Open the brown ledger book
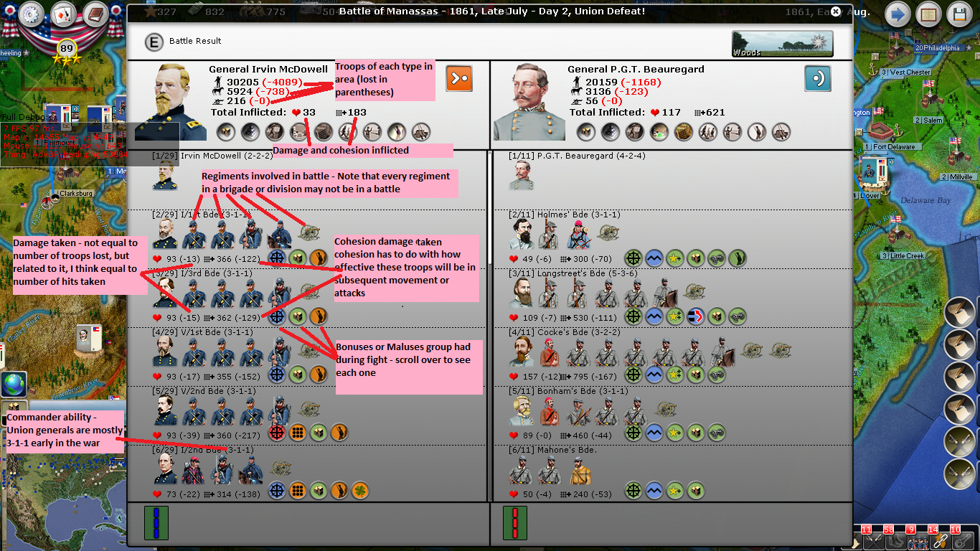 (95, 14)
